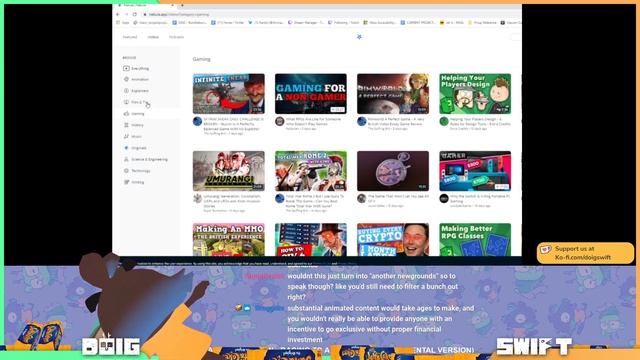Open the Rimworld A Perfect Game thumbnail
640x360 pixels.
pos(393,94)
